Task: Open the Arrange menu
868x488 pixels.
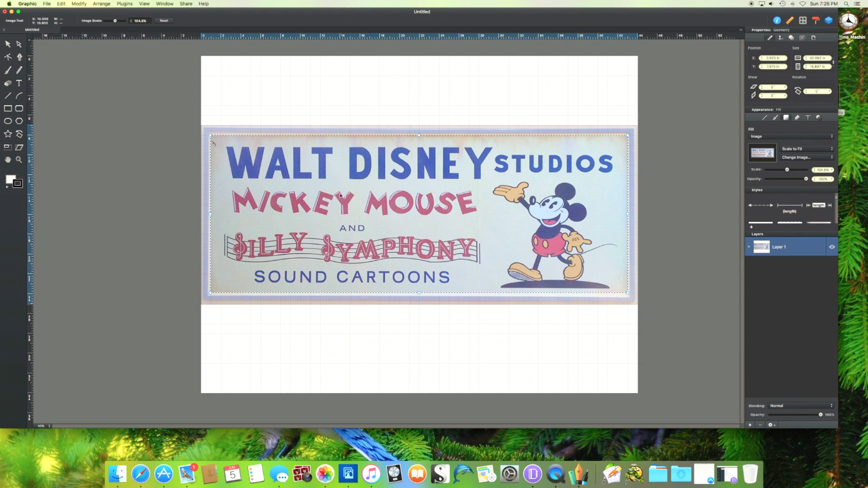Action: (x=101, y=4)
